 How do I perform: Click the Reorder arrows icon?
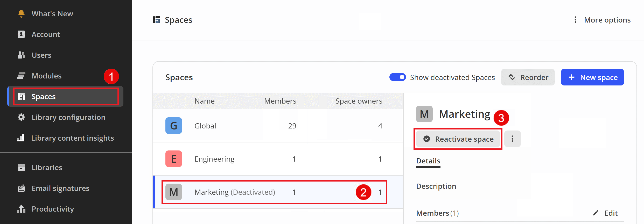(512, 77)
